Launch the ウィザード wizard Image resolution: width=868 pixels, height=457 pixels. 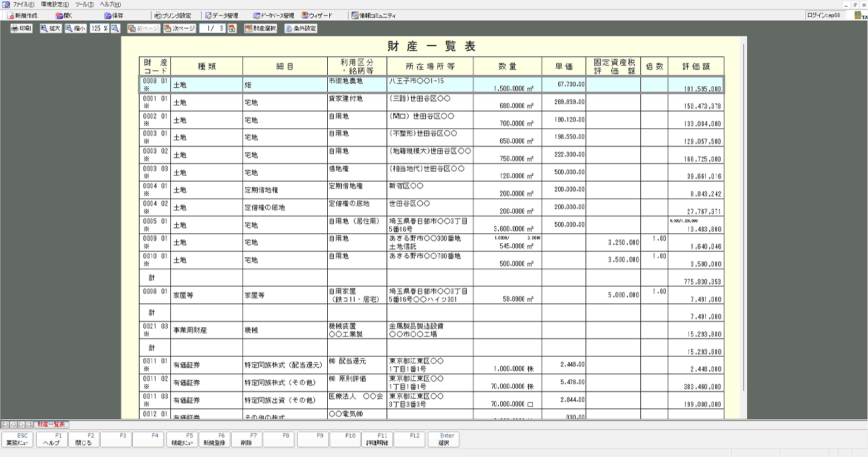point(317,15)
